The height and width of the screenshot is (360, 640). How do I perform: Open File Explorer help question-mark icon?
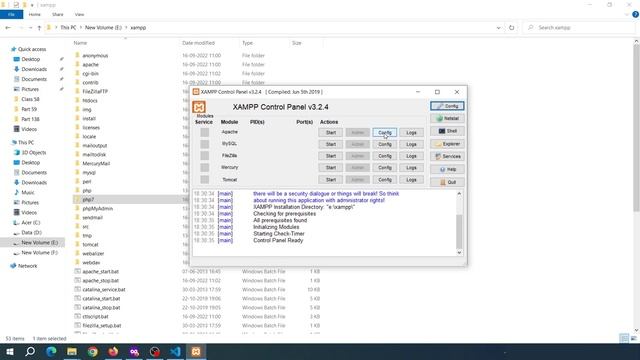(635, 14)
